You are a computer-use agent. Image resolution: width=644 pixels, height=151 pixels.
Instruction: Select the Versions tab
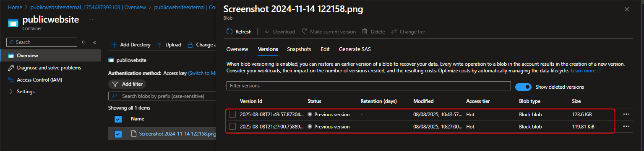point(268,49)
